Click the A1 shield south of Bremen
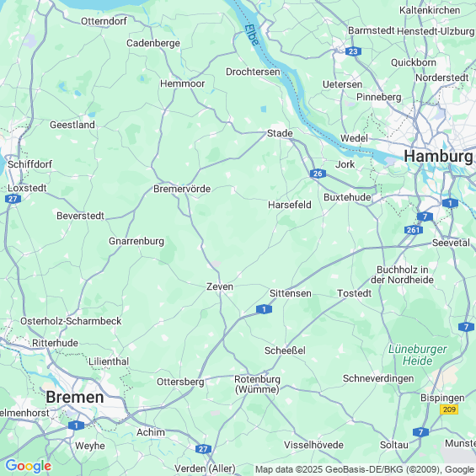Image resolution: width=476 pixels, height=476 pixels. pyautogui.click(x=76, y=425)
